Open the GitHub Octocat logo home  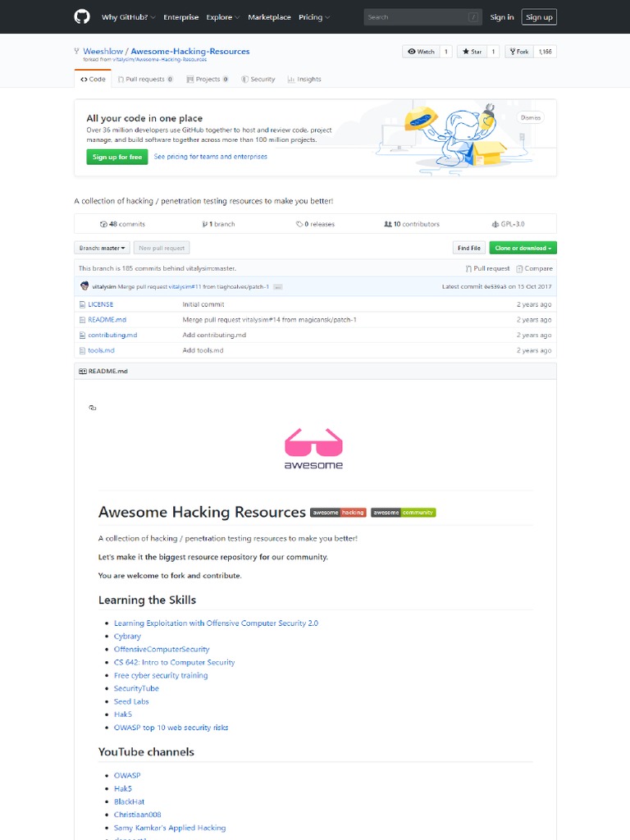[81, 16]
